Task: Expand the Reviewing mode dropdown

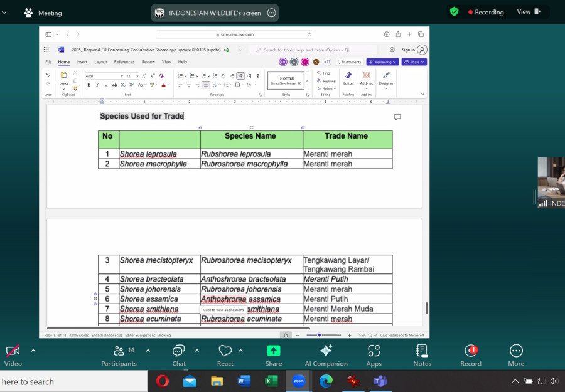Action: (x=382, y=62)
